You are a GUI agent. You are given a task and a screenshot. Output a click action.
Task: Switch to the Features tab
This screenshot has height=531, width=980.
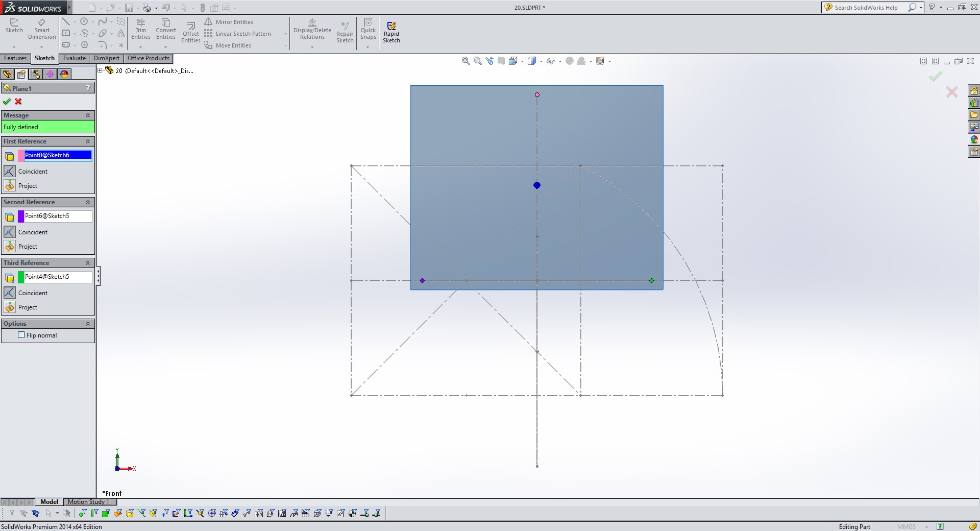pyautogui.click(x=15, y=58)
